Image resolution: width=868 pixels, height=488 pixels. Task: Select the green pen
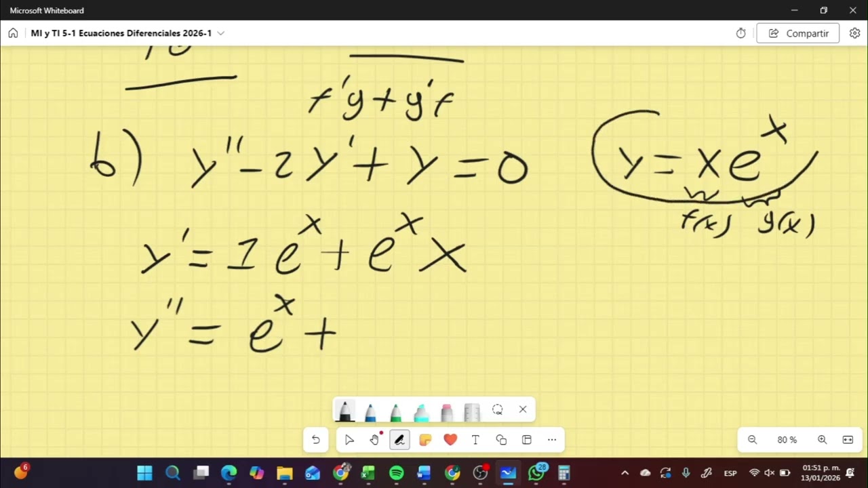(x=395, y=411)
